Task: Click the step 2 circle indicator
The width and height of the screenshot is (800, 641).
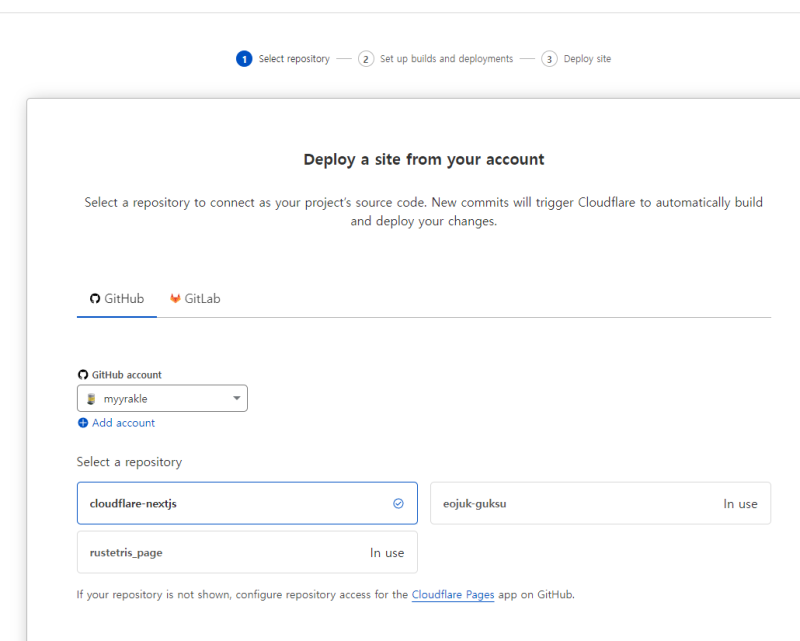Action: point(366,59)
